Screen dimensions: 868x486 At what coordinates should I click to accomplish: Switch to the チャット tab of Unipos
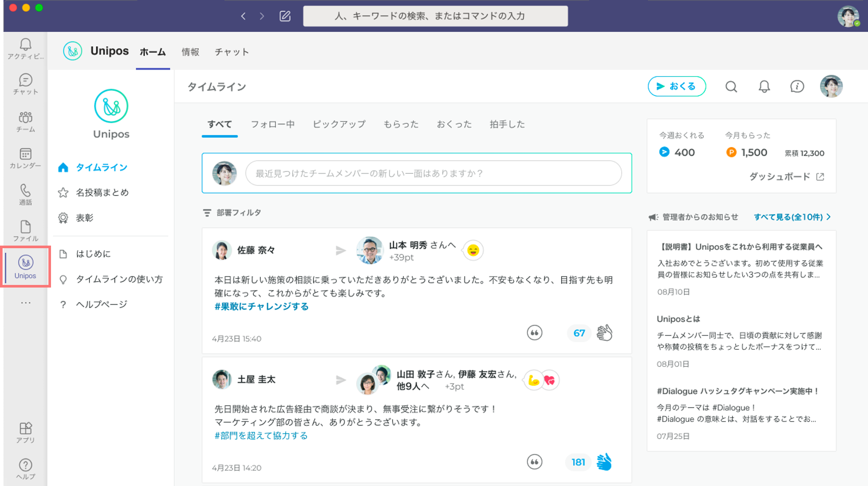click(x=232, y=51)
